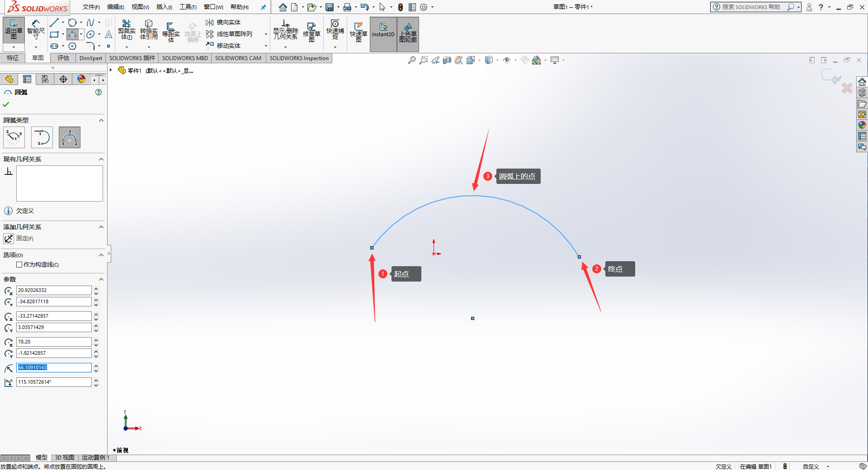Open the arc PropertyManager help icon
The width and height of the screenshot is (868, 470).
[99, 92]
